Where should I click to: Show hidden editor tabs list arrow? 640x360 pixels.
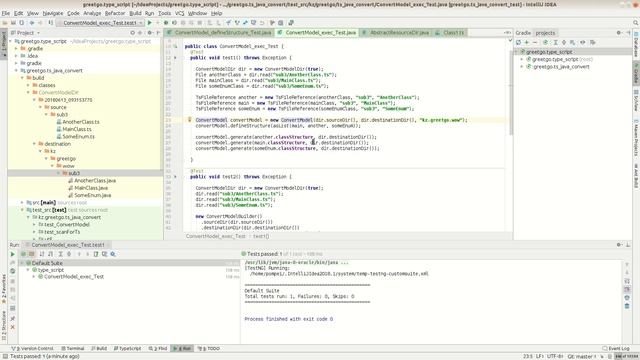click(x=507, y=33)
